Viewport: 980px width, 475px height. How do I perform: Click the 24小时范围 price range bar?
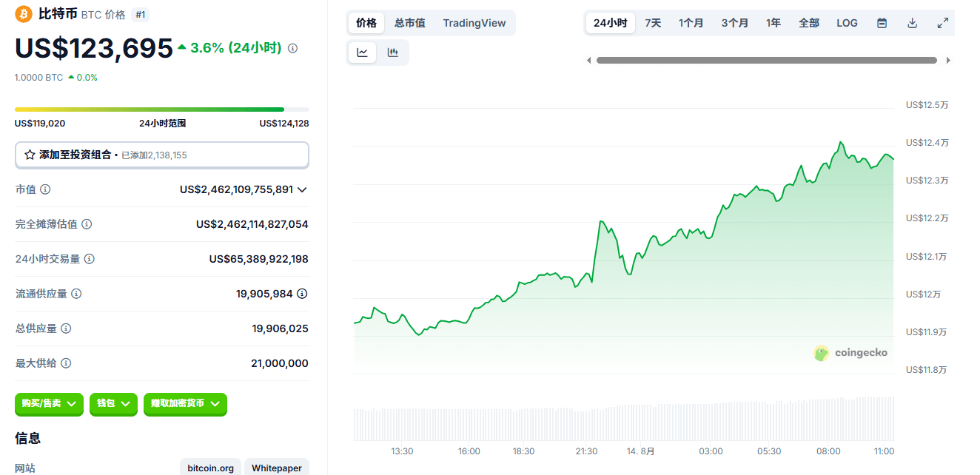pyautogui.click(x=162, y=110)
